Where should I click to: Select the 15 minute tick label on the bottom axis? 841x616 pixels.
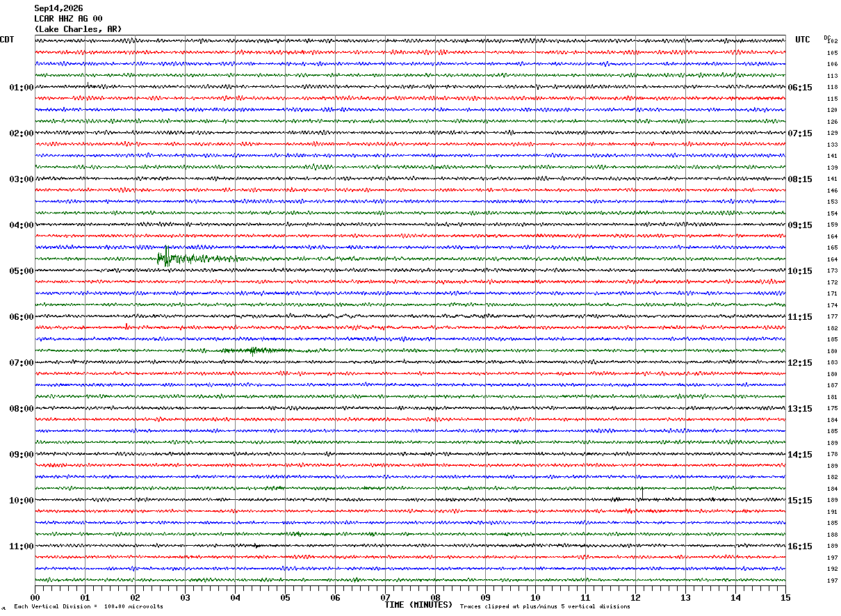point(785,597)
